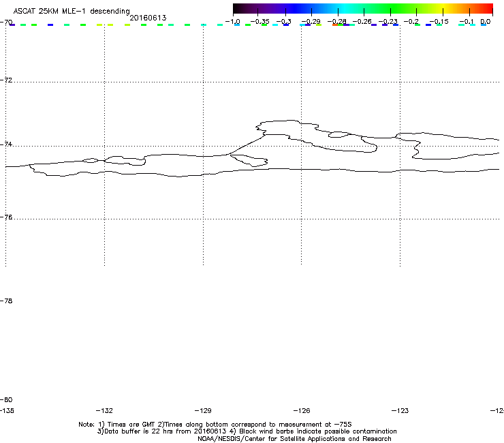Click the 20160613 date label under the title
Image resolution: width=504 pixels, height=443 pixels.
[148, 18]
